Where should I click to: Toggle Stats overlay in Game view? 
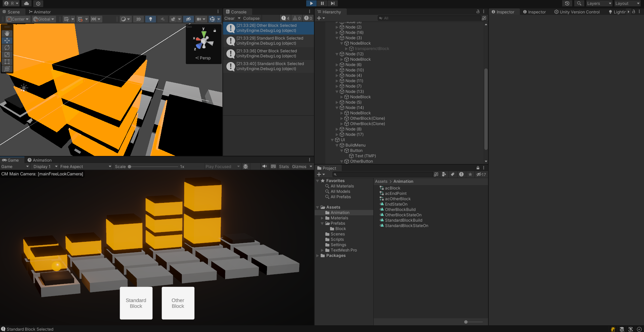pyautogui.click(x=284, y=167)
